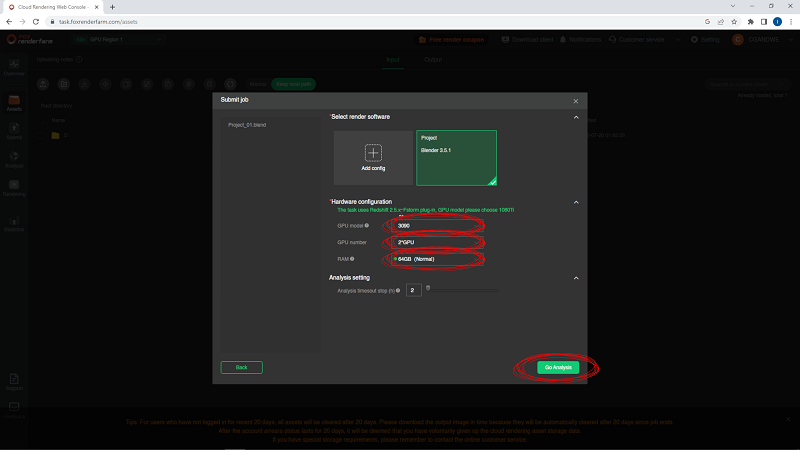Click the move toolbar icon
The height and width of the screenshot is (450, 800).
pos(105,84)
